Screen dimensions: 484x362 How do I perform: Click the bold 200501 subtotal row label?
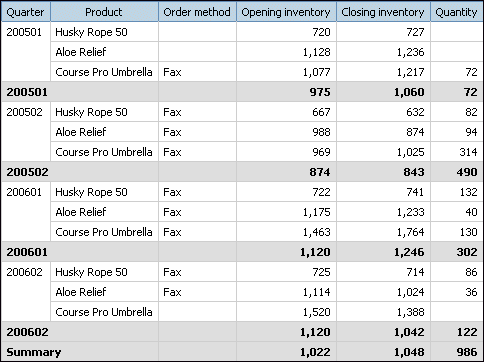[x=27, y=92]
